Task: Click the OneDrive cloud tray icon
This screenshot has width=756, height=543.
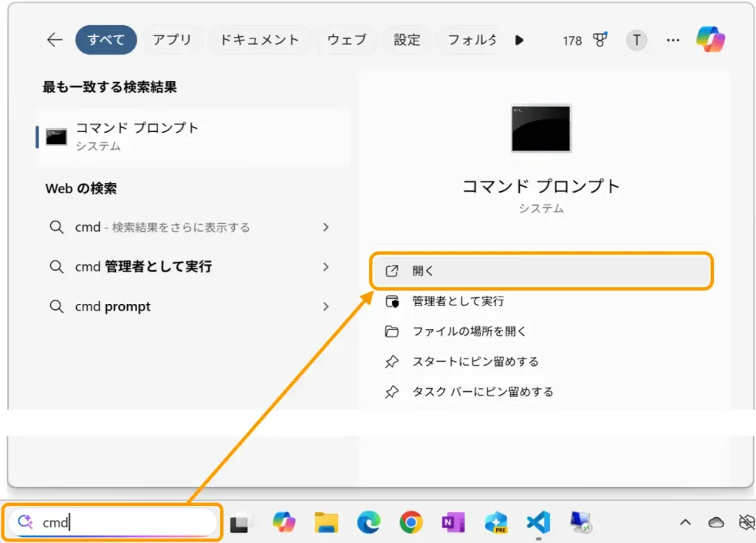Action: click(x=716, y=522)
